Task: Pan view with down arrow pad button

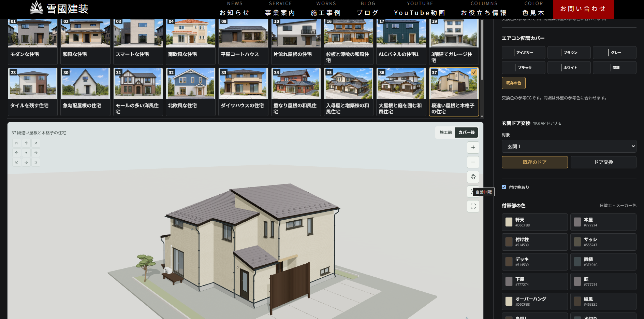Action: pyautogui.click(x=26, y=162)
